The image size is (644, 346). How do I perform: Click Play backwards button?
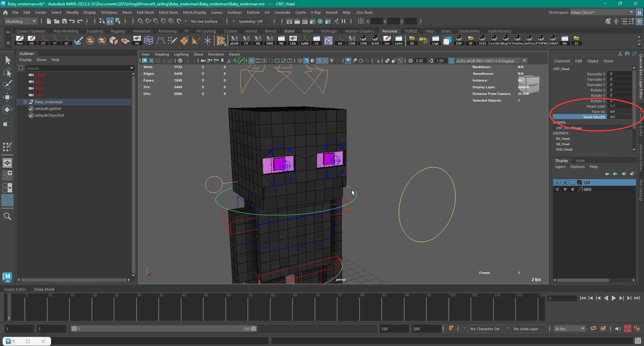(x=606, y=298)
